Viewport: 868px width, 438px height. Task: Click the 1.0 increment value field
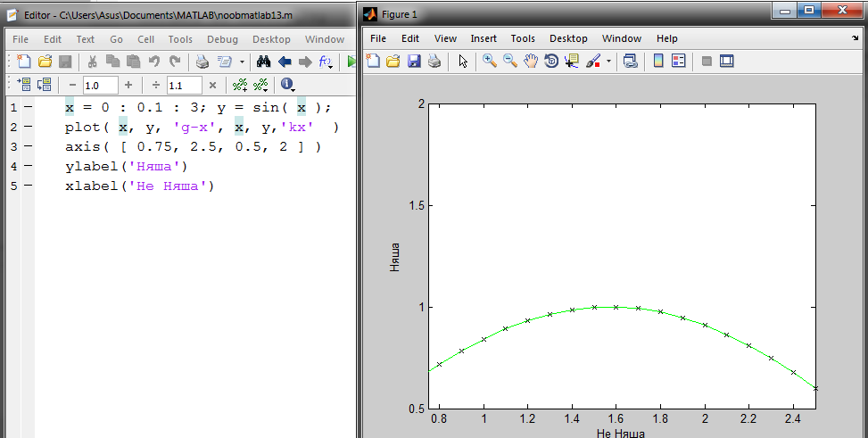[x=101, y=86]
